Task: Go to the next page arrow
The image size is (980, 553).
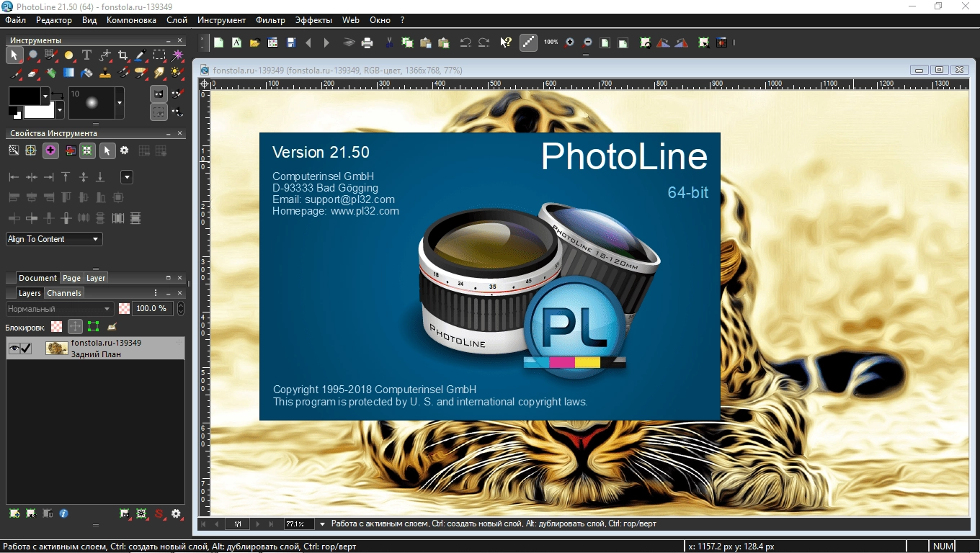Action: [x=258, y=524]
